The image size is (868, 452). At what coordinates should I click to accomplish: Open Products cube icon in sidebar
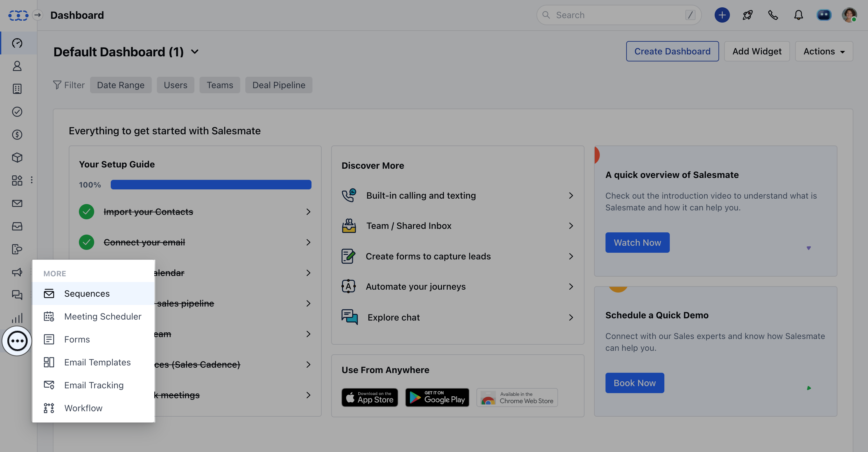[x=17, y=158]
